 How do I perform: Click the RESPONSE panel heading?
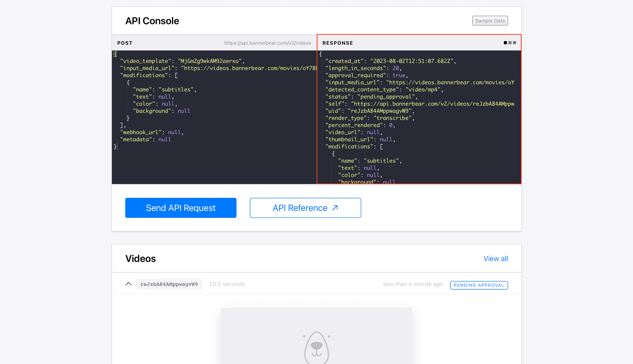[x=337, y=43]
